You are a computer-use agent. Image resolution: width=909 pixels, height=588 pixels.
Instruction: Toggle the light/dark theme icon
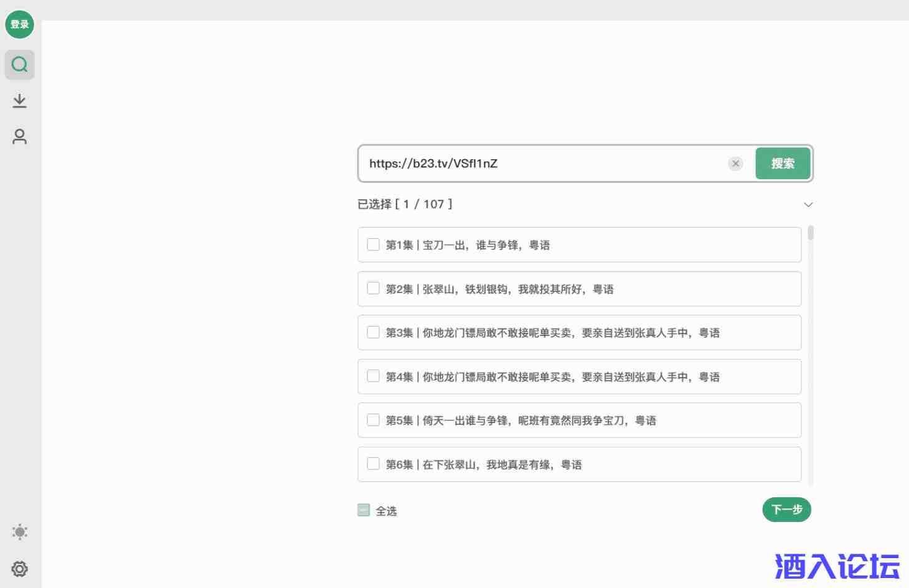19,532
